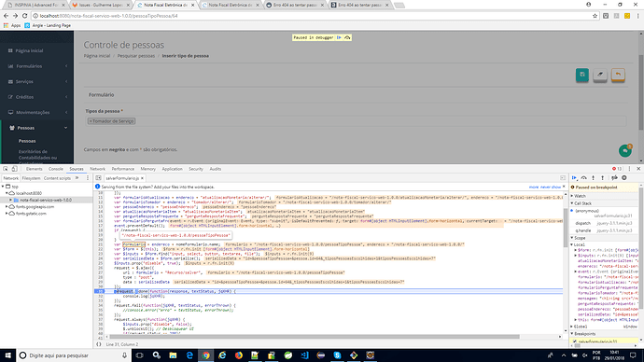Close the salvarFormulario.js file tab
Image resolution: width=644 pixels, height=362 pixels.
coord(143,178)
